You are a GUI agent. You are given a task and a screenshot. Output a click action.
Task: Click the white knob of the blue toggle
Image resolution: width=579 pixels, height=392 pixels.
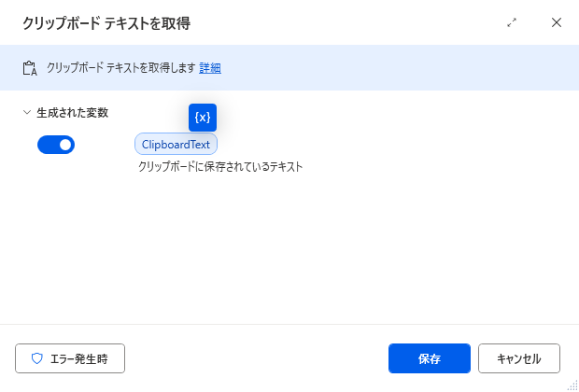pyautogui.click(x=65, y=145)
